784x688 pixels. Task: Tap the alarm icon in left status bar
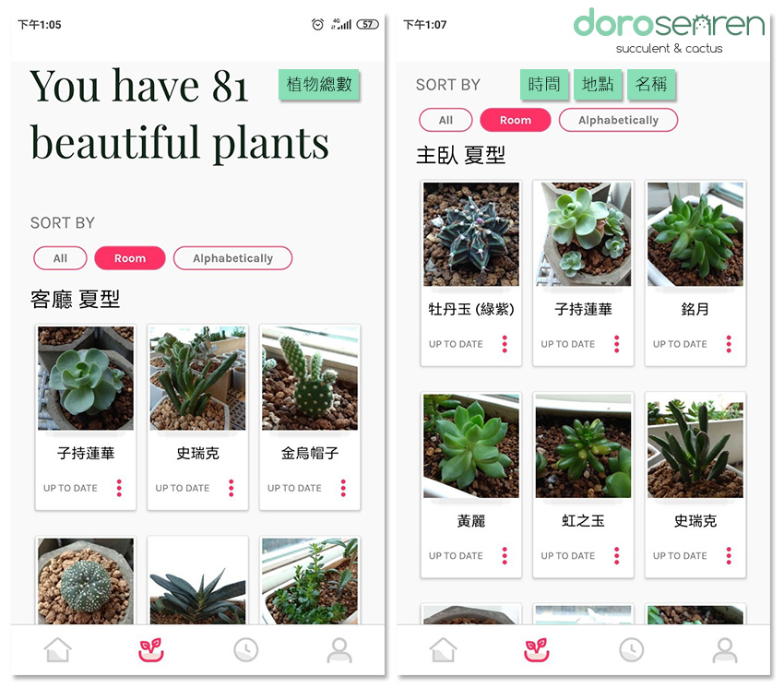coord(317,24)
